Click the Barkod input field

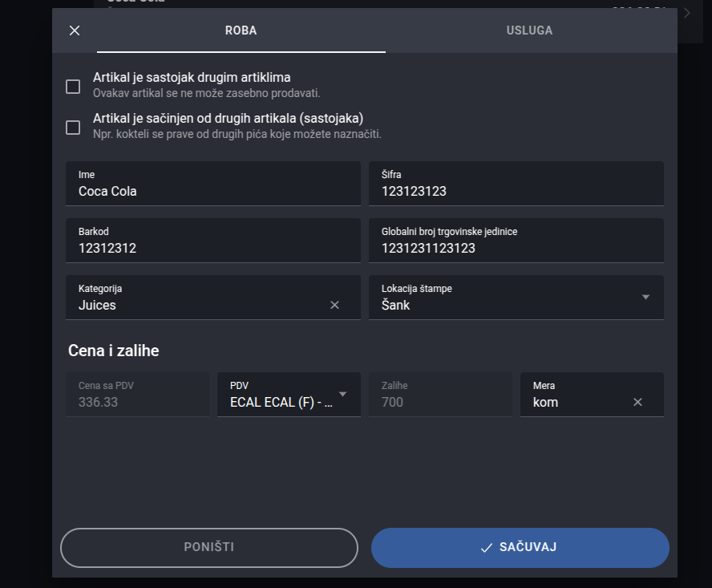[213, 241]
